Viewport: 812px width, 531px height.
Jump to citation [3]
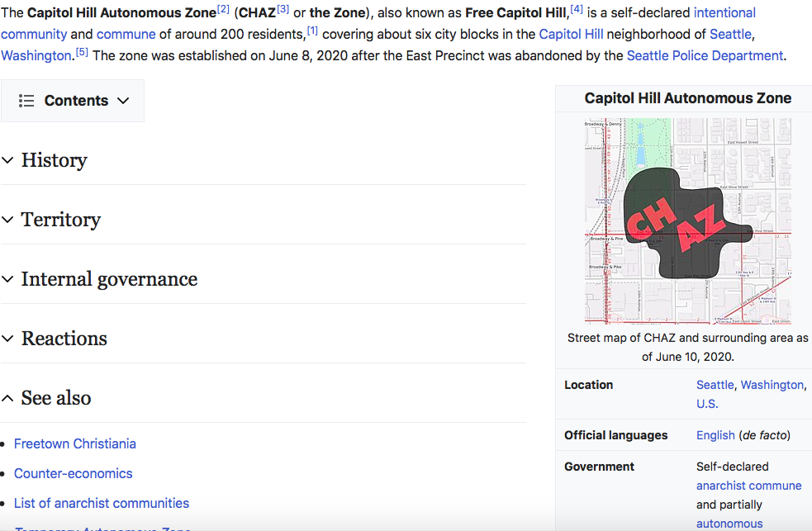tap(283, 9)
